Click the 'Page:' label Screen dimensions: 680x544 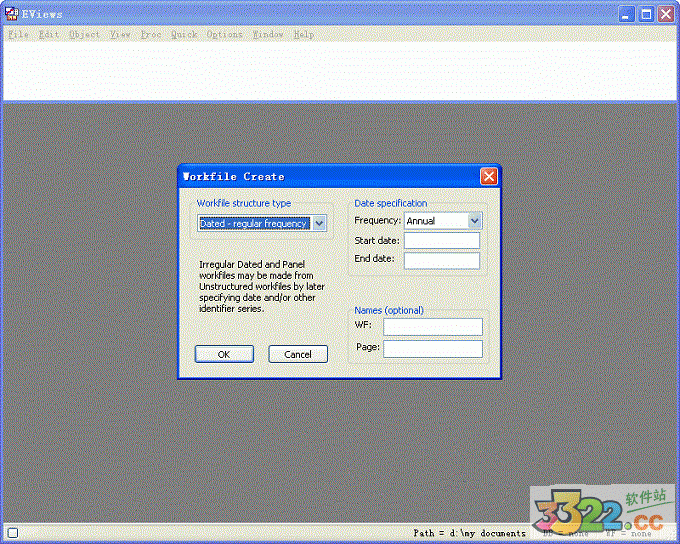click(368, 347)
